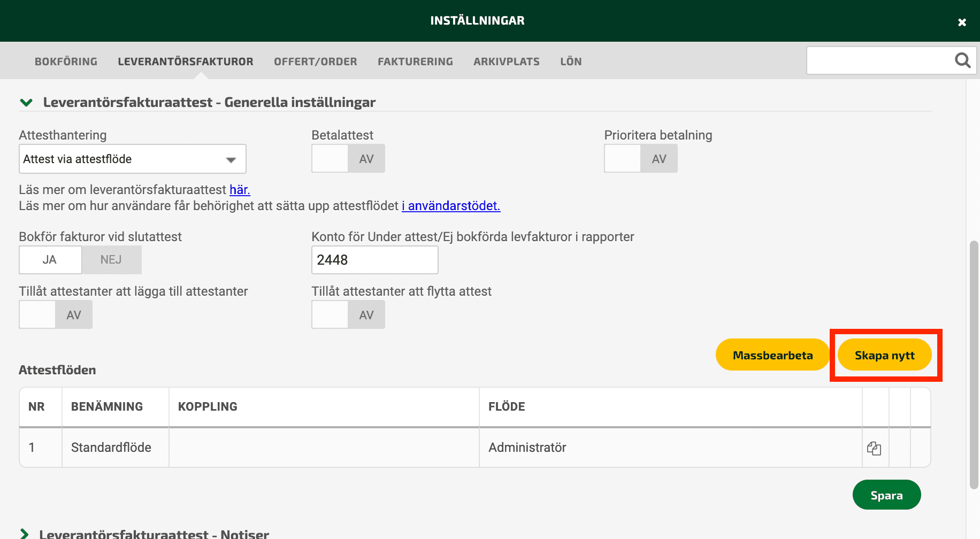This screenshot has height=539, width=980.
Task: Open the Attesthantering dropdown
Action: pos(133,159)
